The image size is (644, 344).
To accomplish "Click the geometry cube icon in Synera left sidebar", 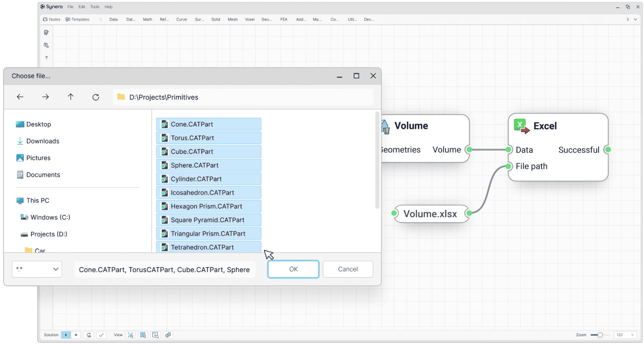I will (x=47, y=45).
